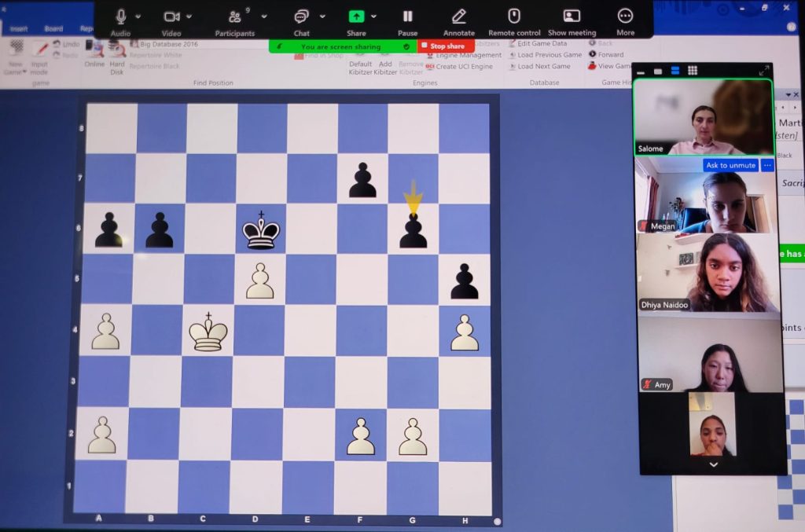Click the Show meeting icon
805x532 pixels.
(x=572, y=16)
